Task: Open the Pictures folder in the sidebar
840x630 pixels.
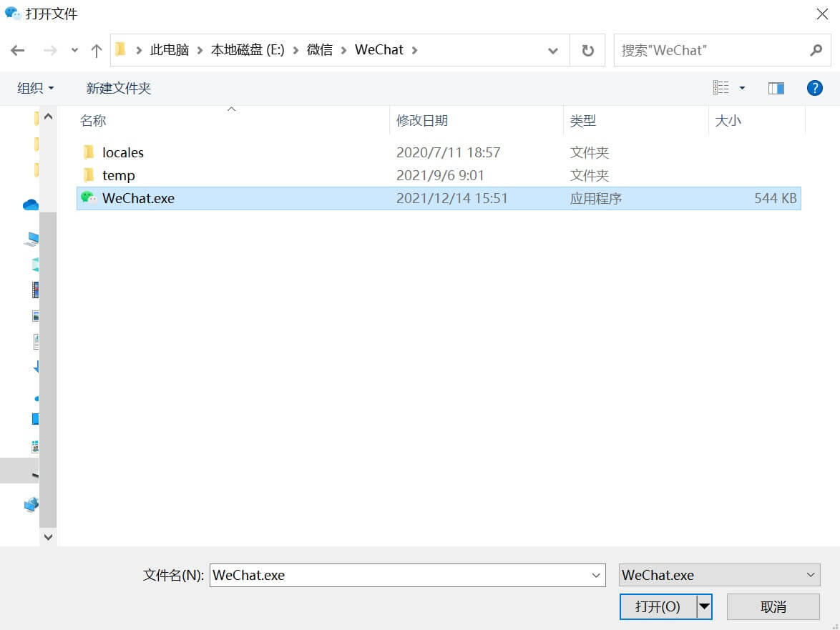Action: (34, 315)
